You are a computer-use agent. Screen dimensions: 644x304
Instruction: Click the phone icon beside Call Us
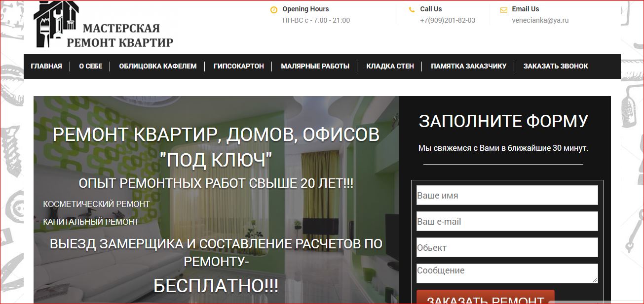coord(412,9)
